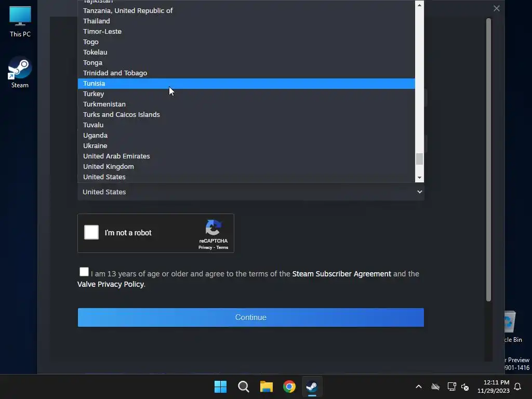Image resolution: width=532 pixels, height=399 pixels.
Task: Select Thailand from country list
Action: pos(246,21)
